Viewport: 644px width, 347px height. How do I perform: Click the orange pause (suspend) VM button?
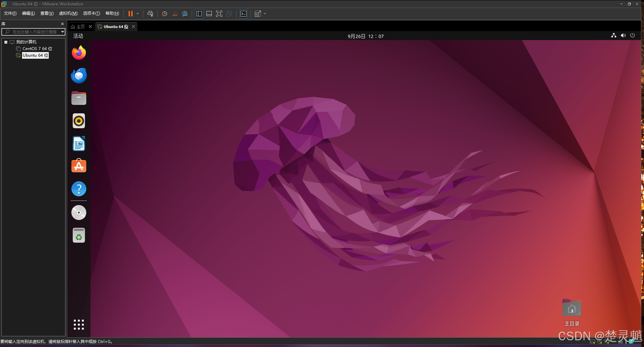131,14
